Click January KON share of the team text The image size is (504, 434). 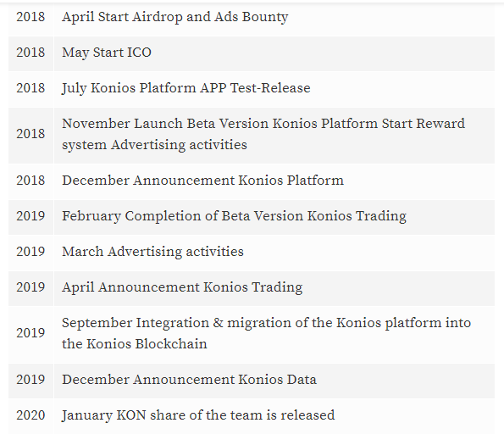[198, 415]
